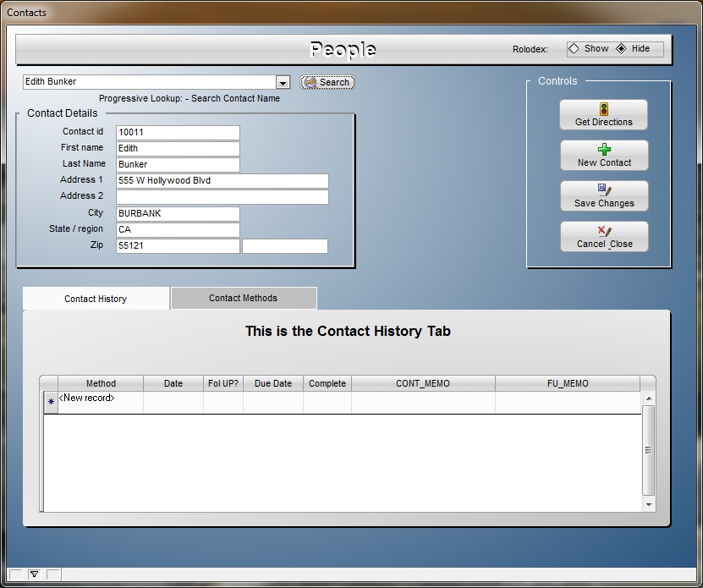Screen dimensions: 703x588
Task: Click the Due Date column header
Action: (x=272, y=383)
